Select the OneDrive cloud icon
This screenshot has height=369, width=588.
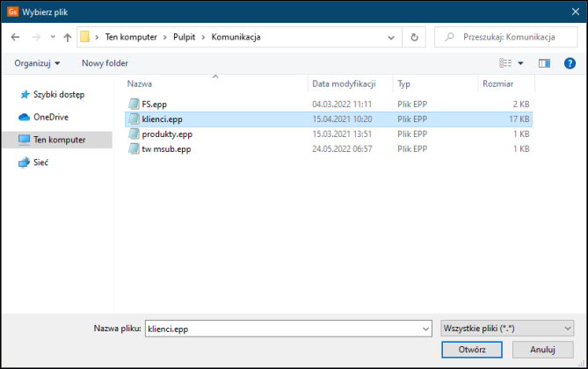[25, 117]
